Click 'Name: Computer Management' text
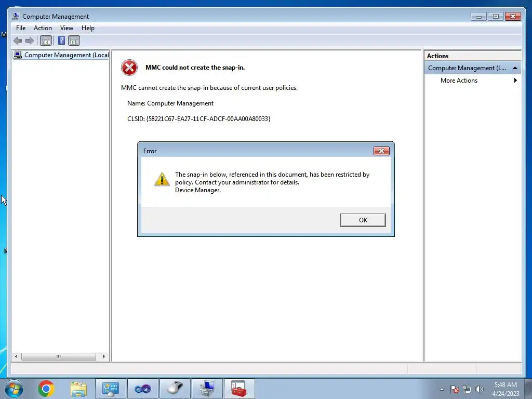 (x=170, y=103)
